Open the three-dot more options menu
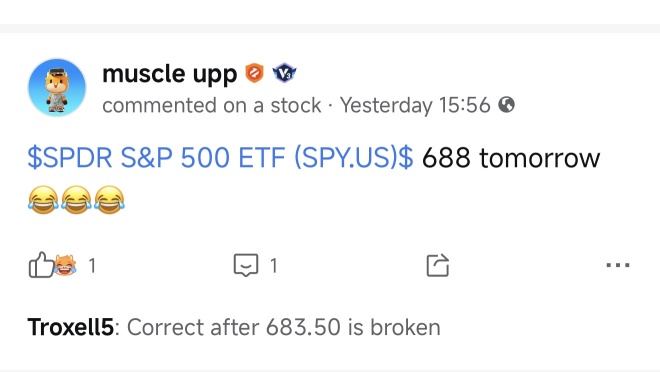Image resolution: width=660 pixels, height=372 pixels. click(x=618, y=265)
